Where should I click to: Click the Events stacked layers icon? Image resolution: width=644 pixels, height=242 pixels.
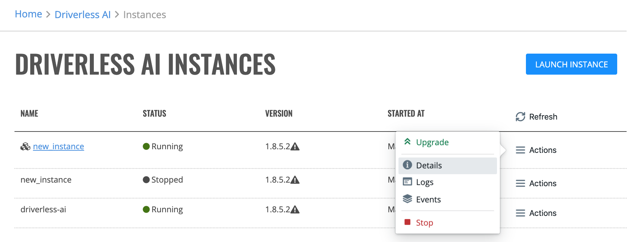click(x=407, y=199)
